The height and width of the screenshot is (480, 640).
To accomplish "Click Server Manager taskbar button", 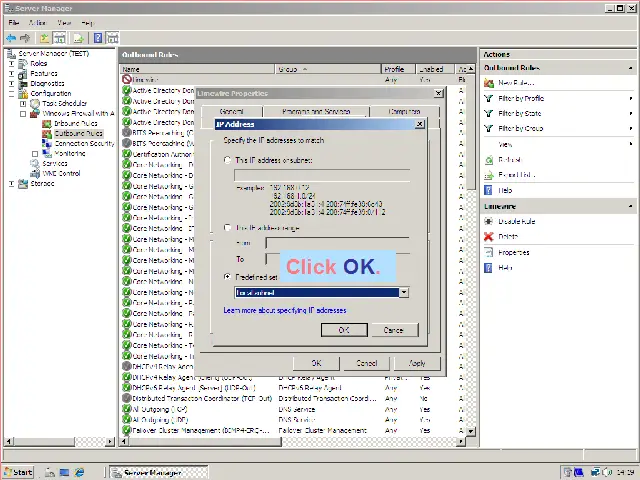I will coord(159,473).
